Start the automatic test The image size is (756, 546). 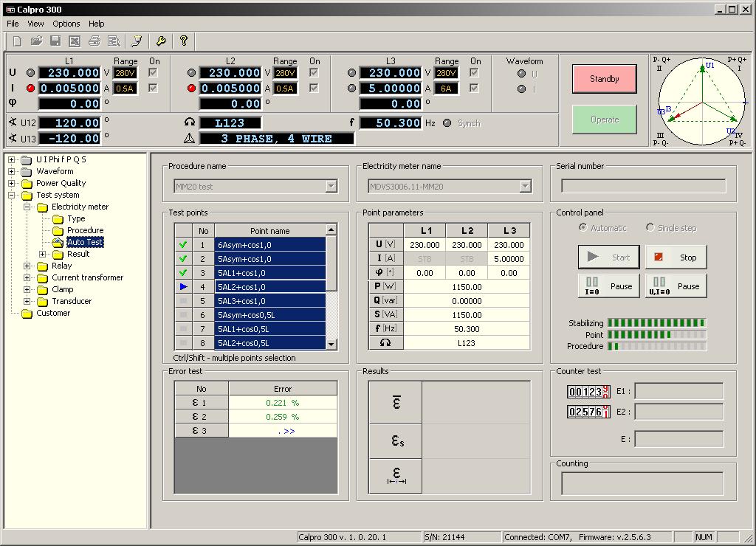coord(609,258)
